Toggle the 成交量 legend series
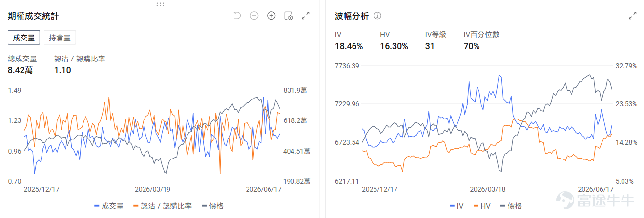 click(x=109, y=206)
